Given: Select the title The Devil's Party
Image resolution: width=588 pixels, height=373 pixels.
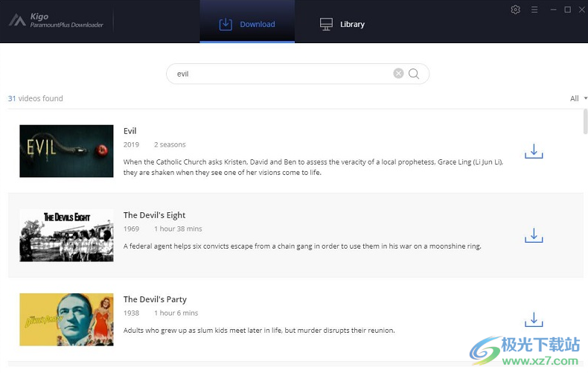Looking at the screenshot, I should point(155,299).
